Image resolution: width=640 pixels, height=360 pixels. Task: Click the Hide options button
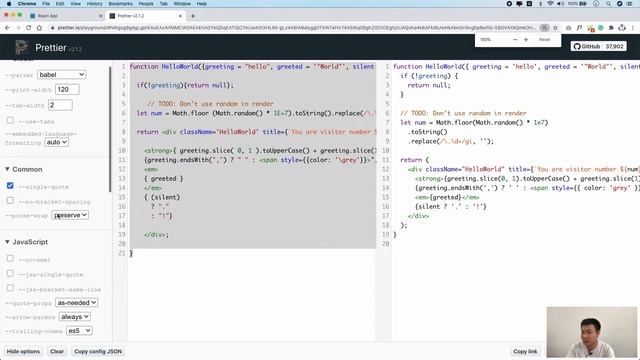coord(23,351)
